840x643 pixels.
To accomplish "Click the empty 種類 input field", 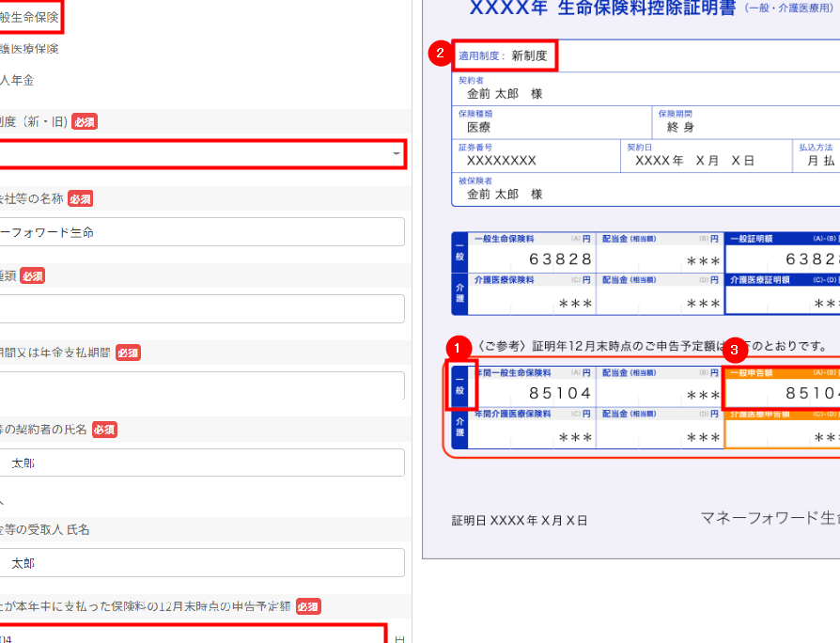I will tap(202, 308).
